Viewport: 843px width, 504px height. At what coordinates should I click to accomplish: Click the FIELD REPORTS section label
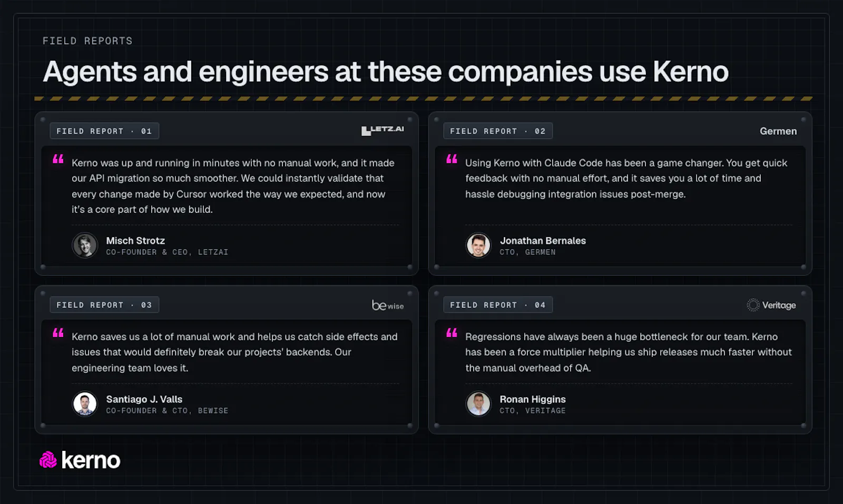pyautogui.click(x=87, y=41)
